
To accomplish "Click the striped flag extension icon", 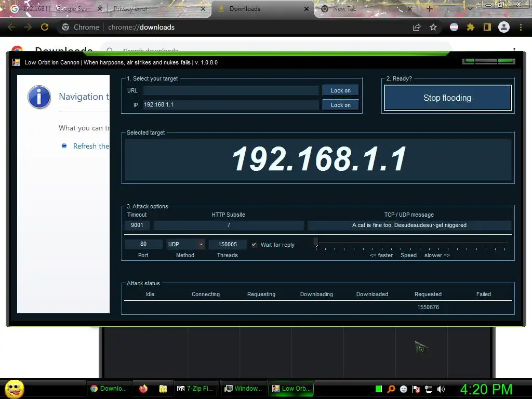I will point(454,27).
